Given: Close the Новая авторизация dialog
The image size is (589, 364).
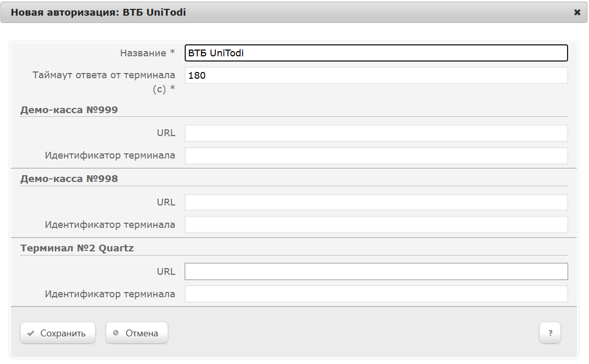Looking at the screenshot, I should coord(577,13).
